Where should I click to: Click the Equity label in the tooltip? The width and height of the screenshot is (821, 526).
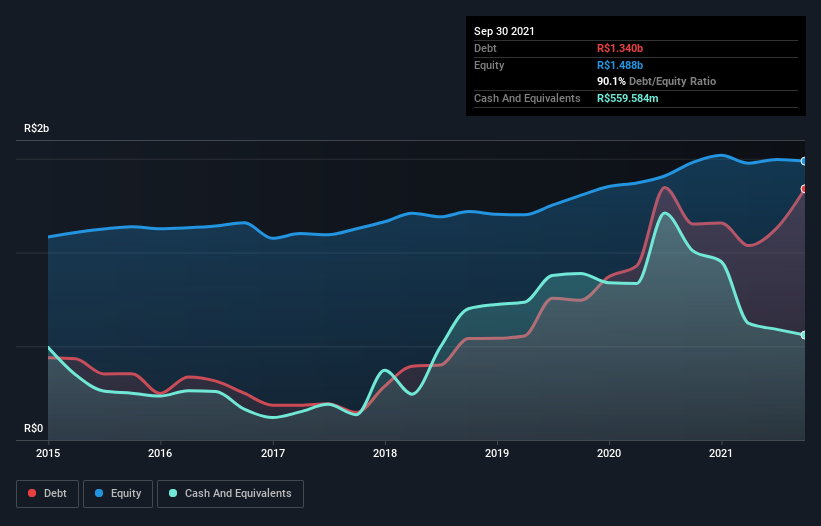pyautogui.click(x=489, y=65)
